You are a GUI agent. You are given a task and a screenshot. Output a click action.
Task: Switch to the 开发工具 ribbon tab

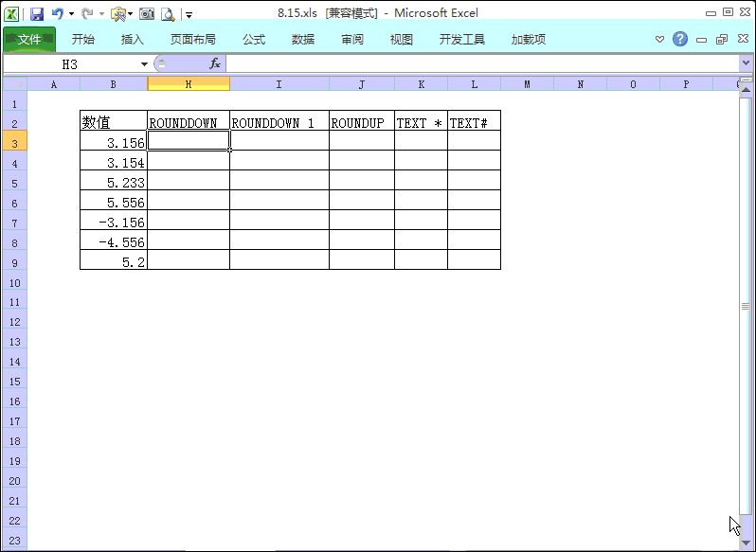(462, 40)
